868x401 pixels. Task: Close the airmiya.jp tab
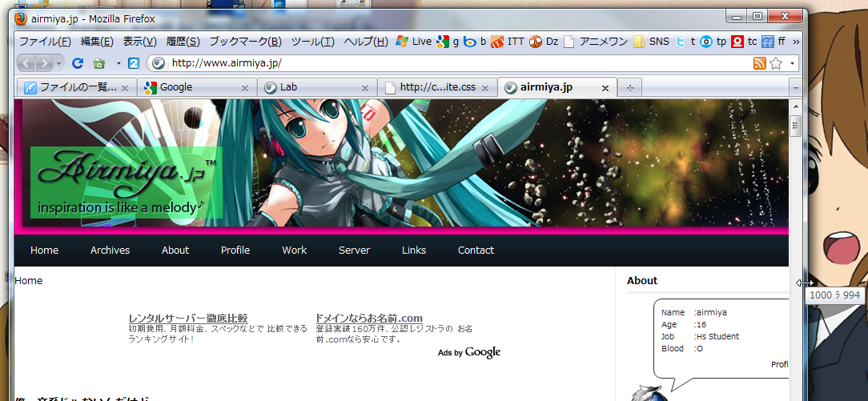605,88
